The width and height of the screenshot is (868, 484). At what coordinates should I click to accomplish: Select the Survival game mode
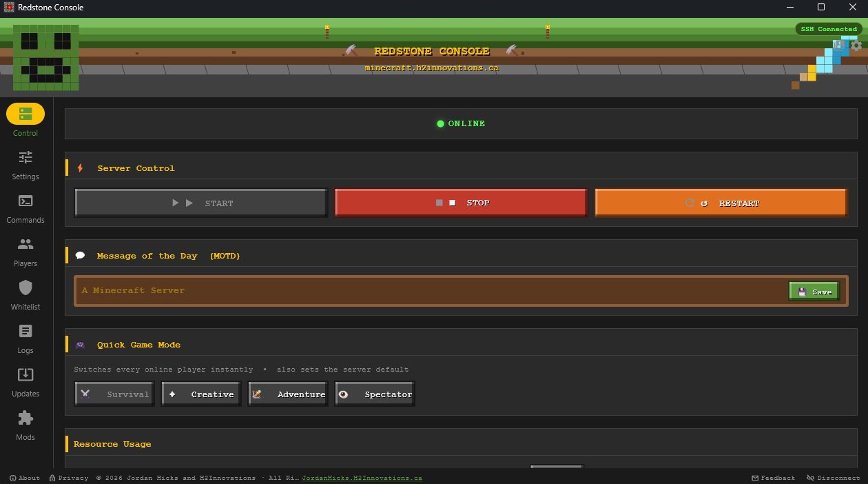114,394
